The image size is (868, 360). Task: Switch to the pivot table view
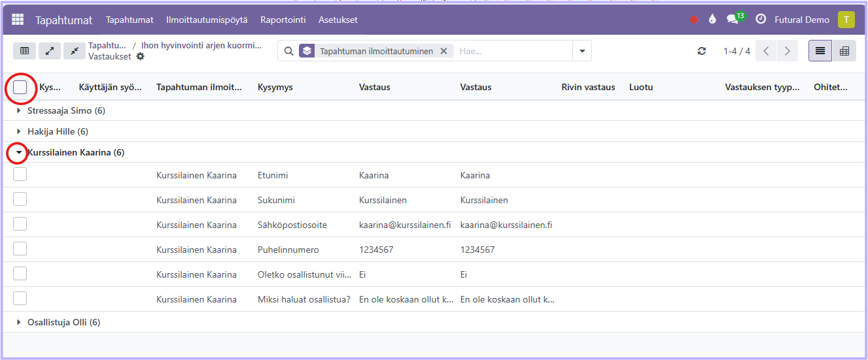point(844,51)
